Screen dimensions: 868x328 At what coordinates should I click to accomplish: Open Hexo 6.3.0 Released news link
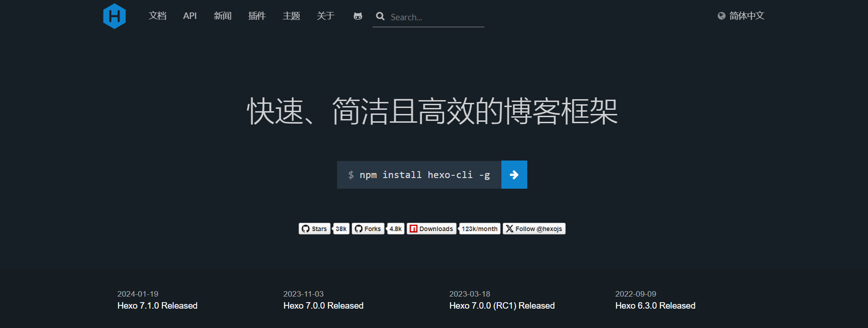tap(655, 306)
